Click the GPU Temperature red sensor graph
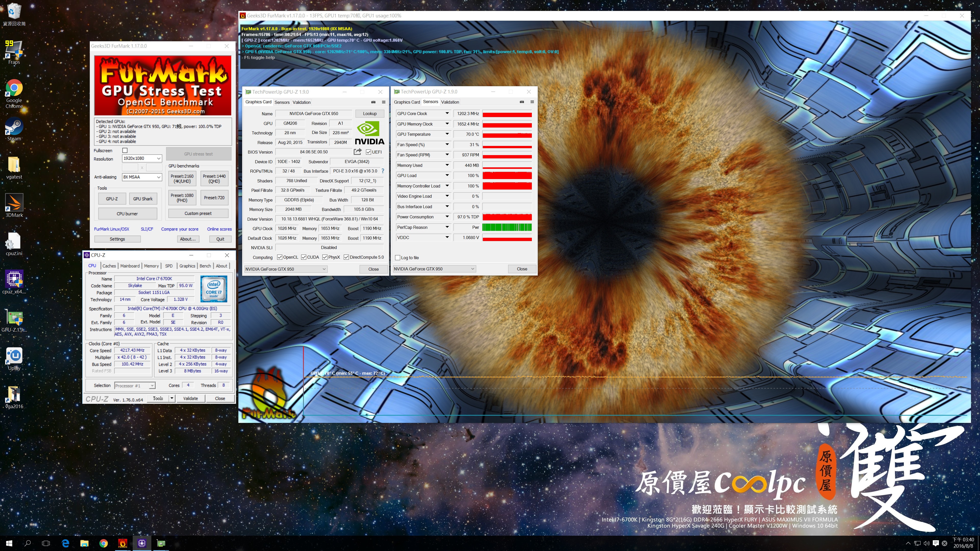The image size is (980, 551). tap(507, 134)
